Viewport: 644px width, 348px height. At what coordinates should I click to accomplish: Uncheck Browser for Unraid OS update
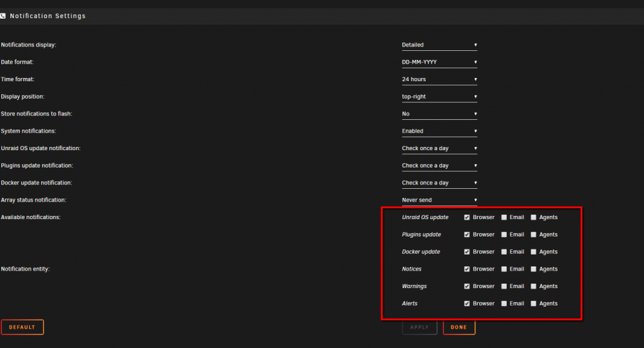[467, 217]
